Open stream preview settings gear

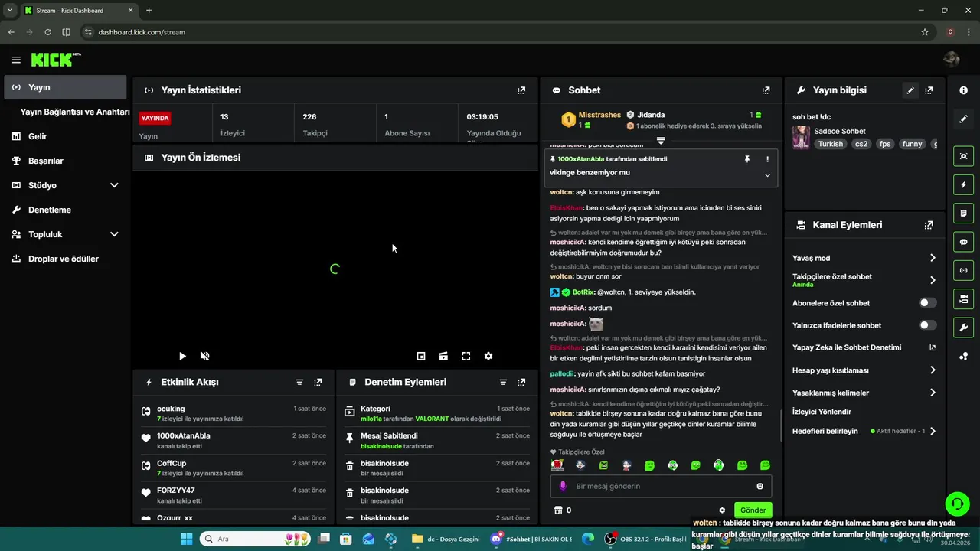[x=488, y=356]
